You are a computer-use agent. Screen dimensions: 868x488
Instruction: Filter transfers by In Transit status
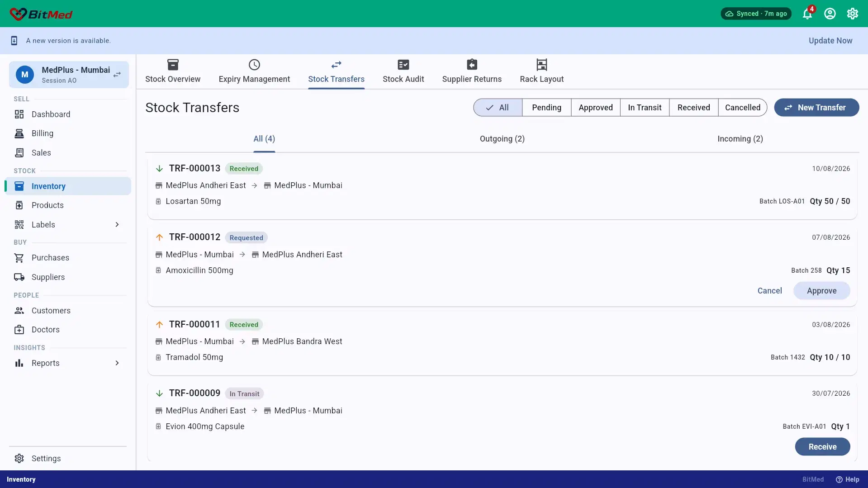[645, 108]
